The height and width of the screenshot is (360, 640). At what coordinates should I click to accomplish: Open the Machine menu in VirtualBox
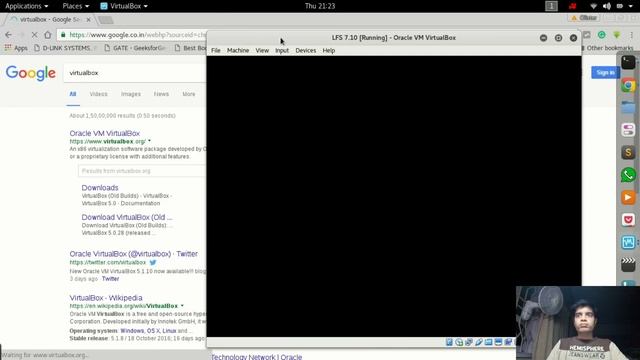238,51
